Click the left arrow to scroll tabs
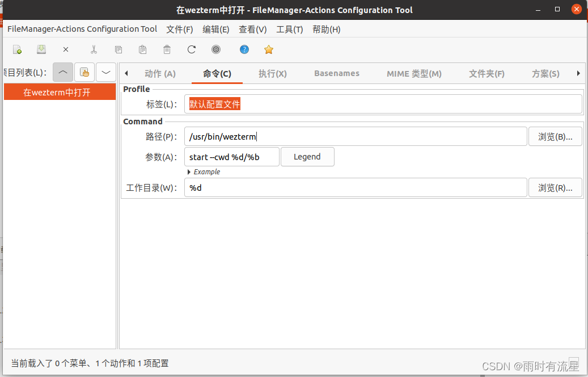This screenshot has width=588, height=377. (x=126, y=73)
